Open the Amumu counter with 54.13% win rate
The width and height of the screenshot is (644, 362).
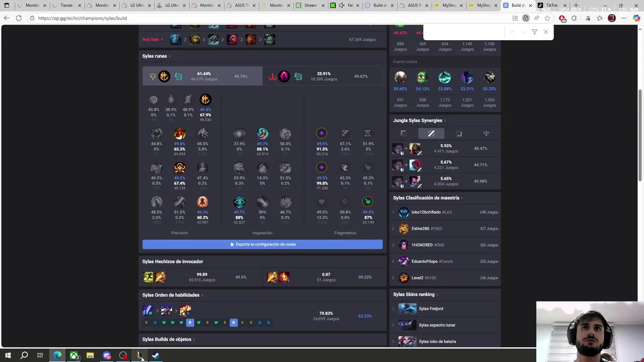pyautogui.click(x=422, y=77)
